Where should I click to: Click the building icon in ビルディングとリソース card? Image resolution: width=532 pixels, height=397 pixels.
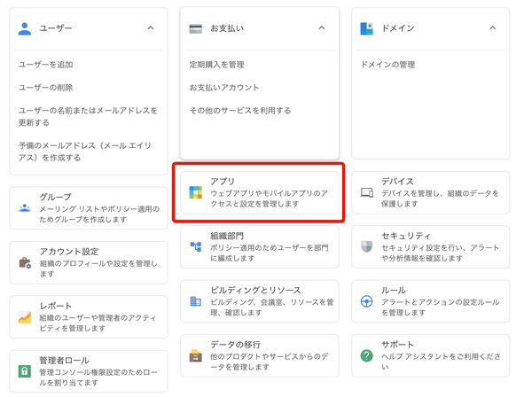195,301
